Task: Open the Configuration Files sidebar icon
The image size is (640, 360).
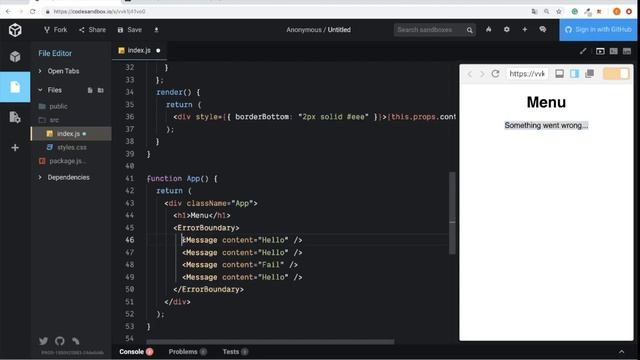Action: (x=15, y=118)
